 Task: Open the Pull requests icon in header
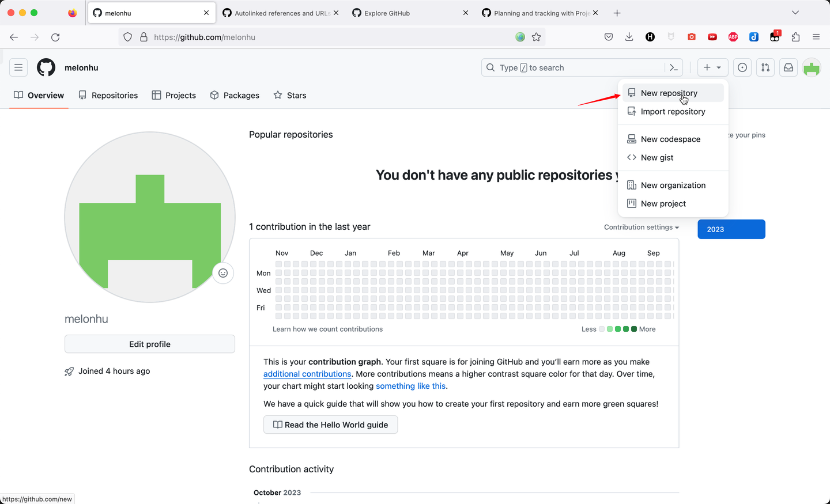coord(765,67)
